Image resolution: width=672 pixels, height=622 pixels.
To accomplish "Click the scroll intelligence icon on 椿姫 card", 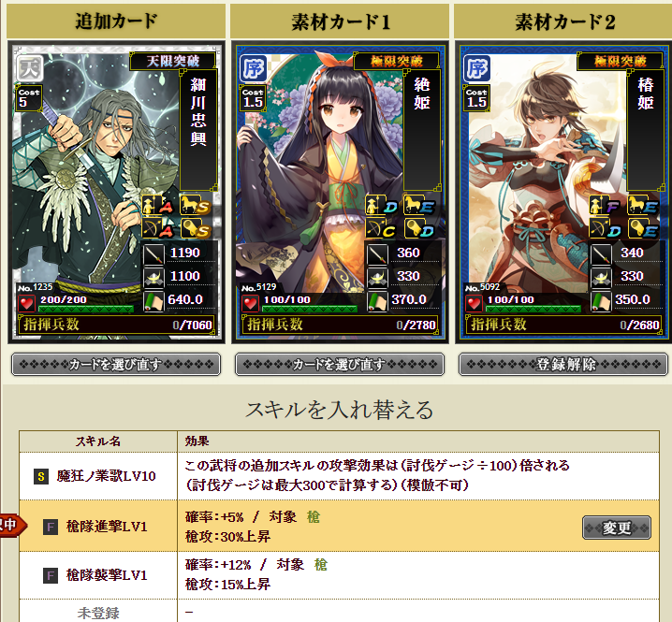I will point(601,301).
